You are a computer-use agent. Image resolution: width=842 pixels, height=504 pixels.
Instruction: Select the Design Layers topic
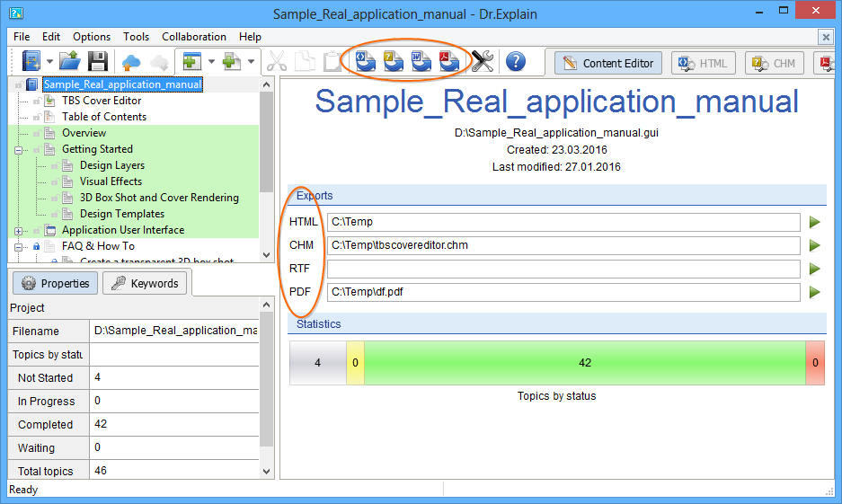[112, 165]
